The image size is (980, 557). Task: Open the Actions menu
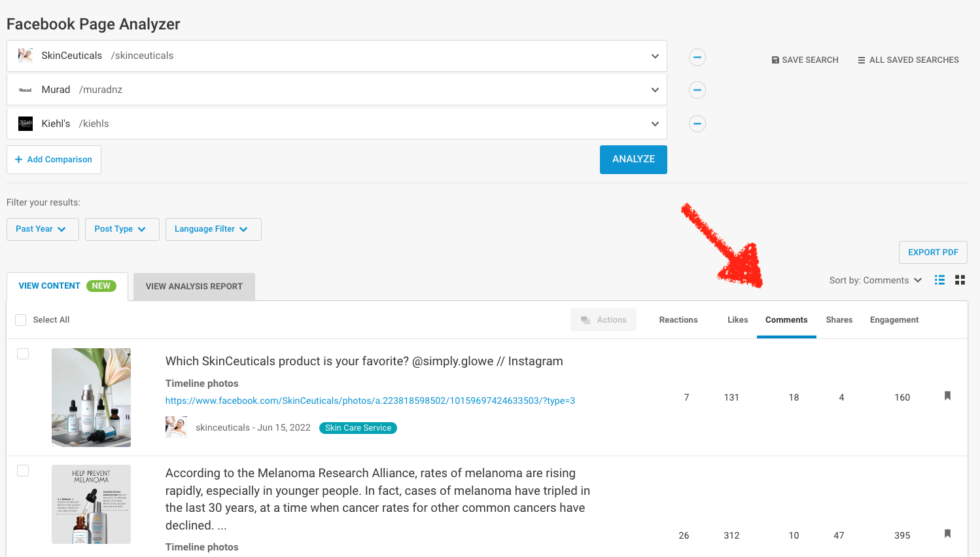pos(603,319)
